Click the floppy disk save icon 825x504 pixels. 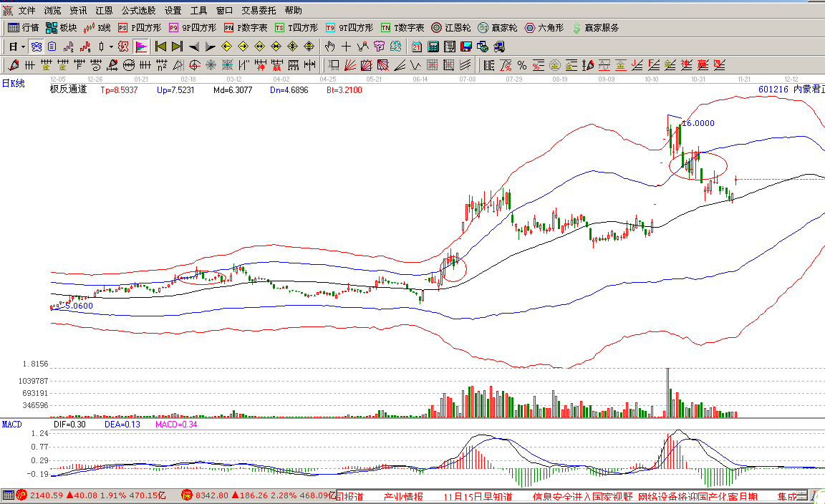click(x=466, y=47)
